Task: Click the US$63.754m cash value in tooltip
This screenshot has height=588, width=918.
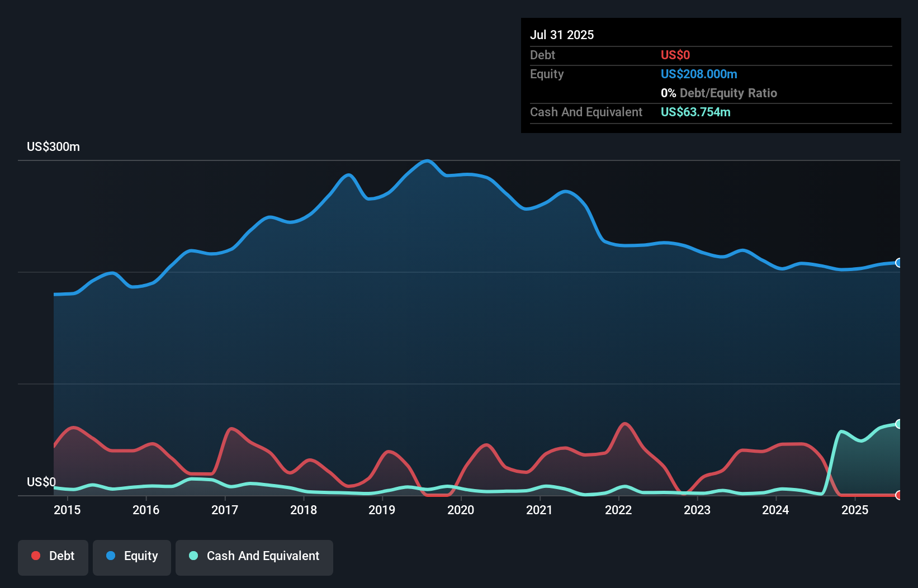Action: tap(695, 112)
